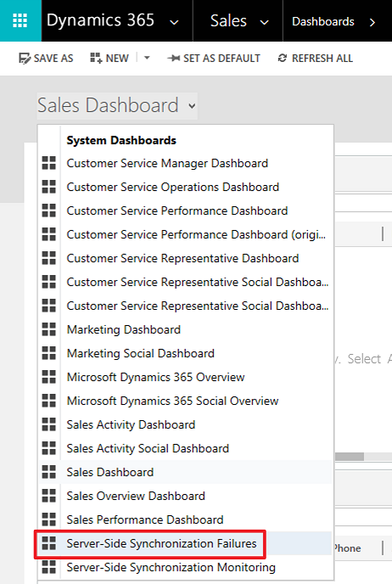Click the Save As button
Viewport: 392px width, 584px height.
(46, 59)
